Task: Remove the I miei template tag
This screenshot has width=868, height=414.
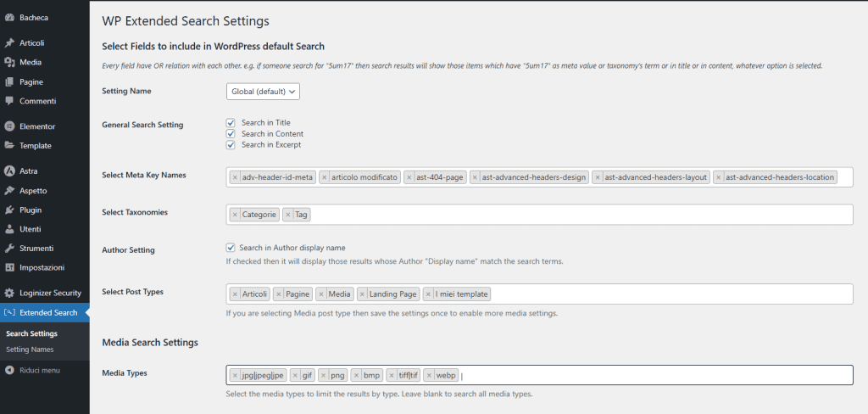Action: [428, 294]
